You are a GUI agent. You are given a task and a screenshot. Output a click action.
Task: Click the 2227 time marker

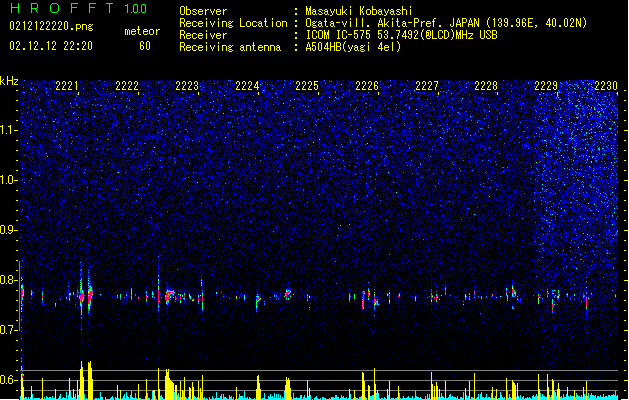pyautogui.click(x=427, y=86)
